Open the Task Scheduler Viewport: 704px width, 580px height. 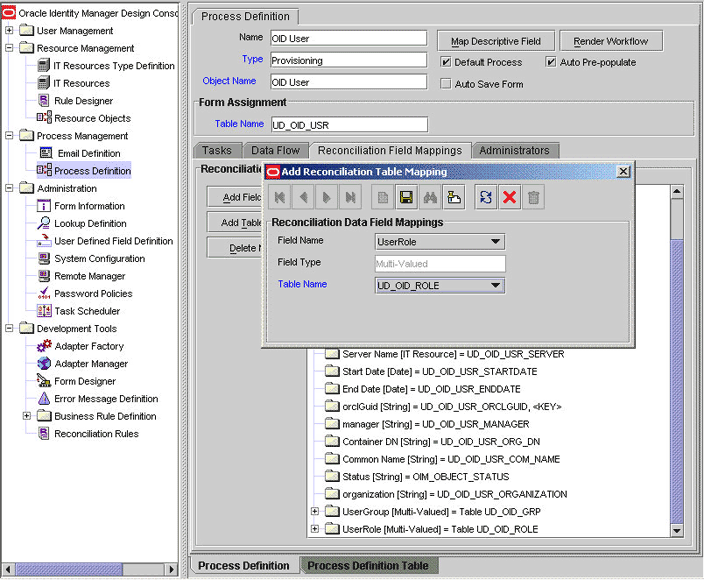(87, 311)
